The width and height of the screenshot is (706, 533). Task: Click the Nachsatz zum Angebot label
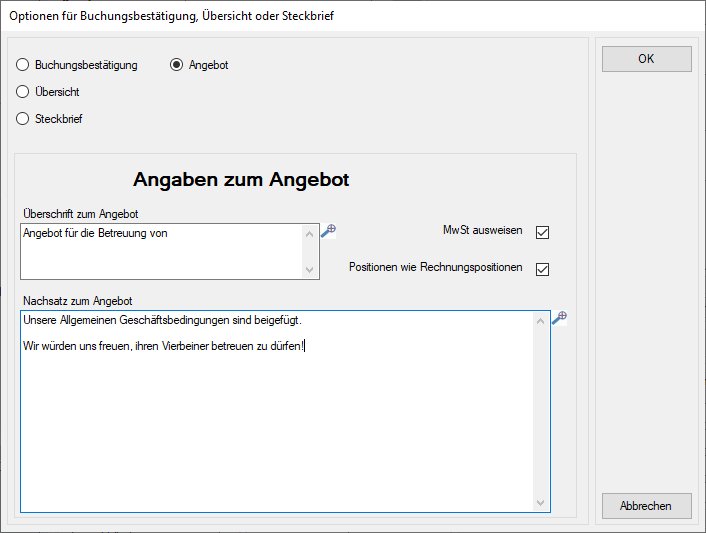[76, 301]
